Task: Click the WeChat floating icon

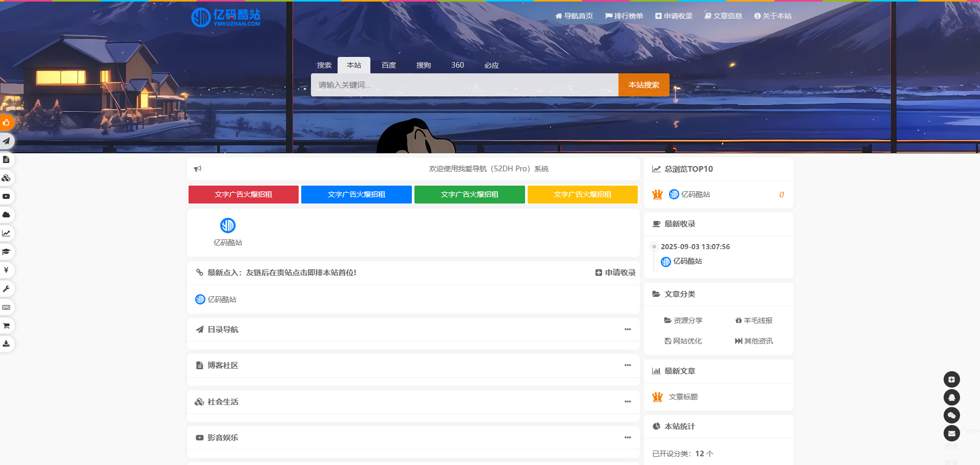Action: tap(951, 415)
